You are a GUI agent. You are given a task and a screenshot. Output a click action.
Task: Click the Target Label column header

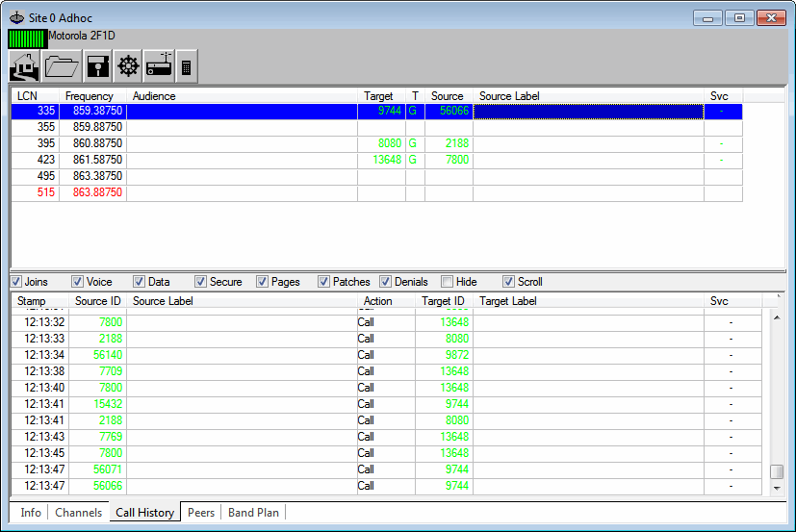[588, 301]
